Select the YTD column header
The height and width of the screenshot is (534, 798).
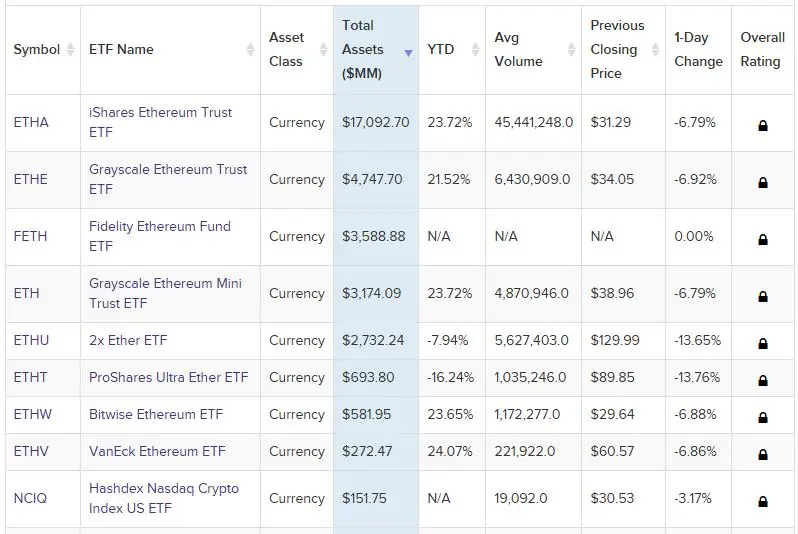[440, 50]
